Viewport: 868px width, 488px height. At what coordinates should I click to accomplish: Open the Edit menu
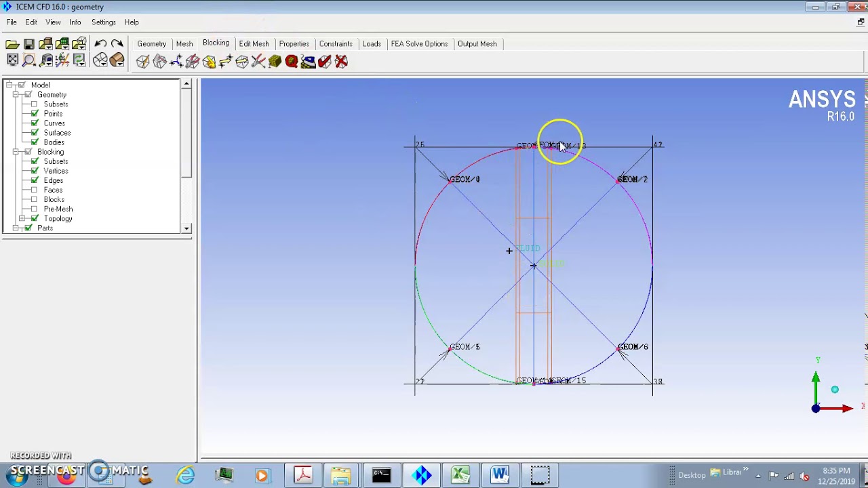point(31,22)
